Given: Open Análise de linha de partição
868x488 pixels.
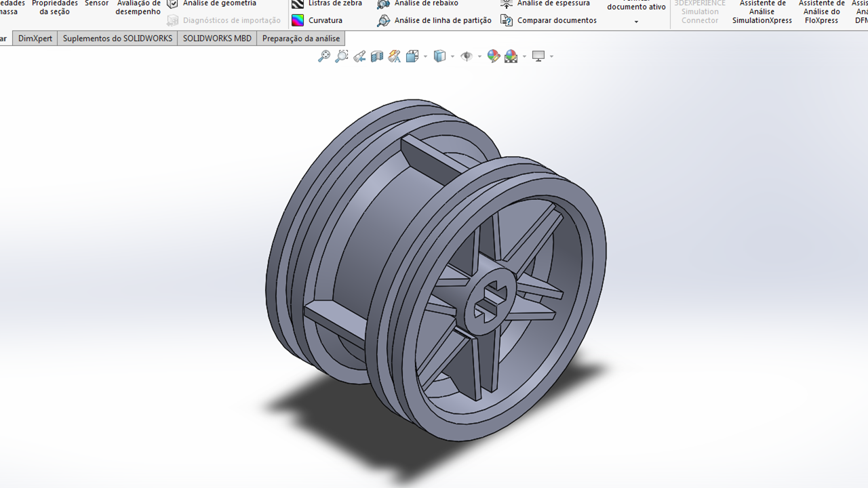Looking at the screenshot, I should point(435,20).
